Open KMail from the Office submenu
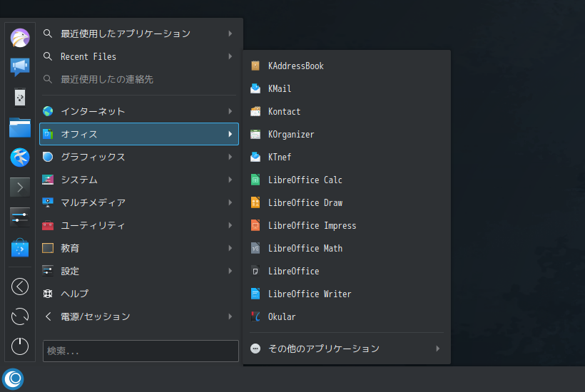585x392 pixels. point(345,88)
